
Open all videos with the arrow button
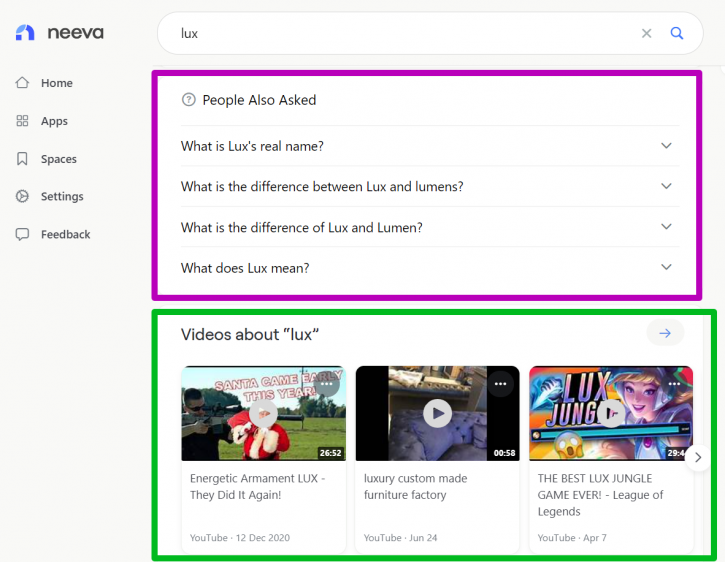click(665, 333)
